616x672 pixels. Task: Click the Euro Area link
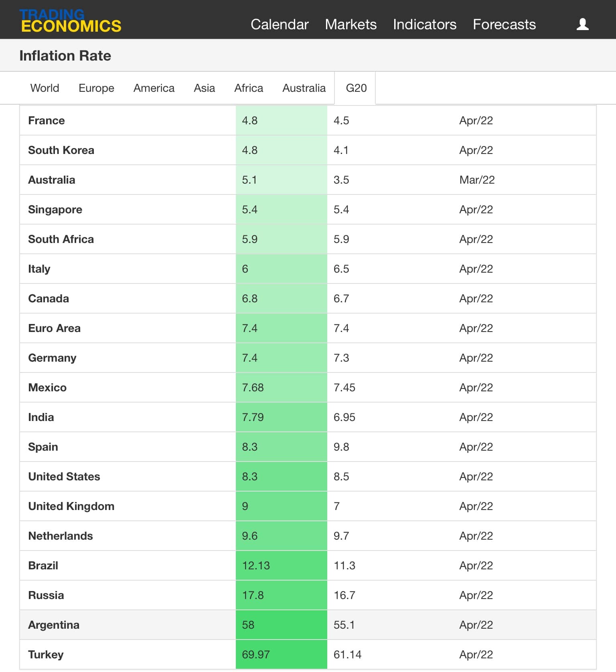[54, 328]
